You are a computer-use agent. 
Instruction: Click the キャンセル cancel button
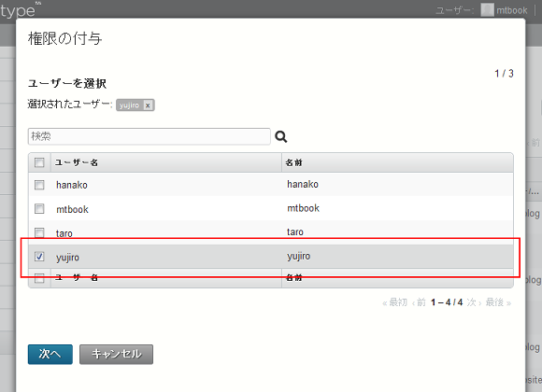click(116, 354)
